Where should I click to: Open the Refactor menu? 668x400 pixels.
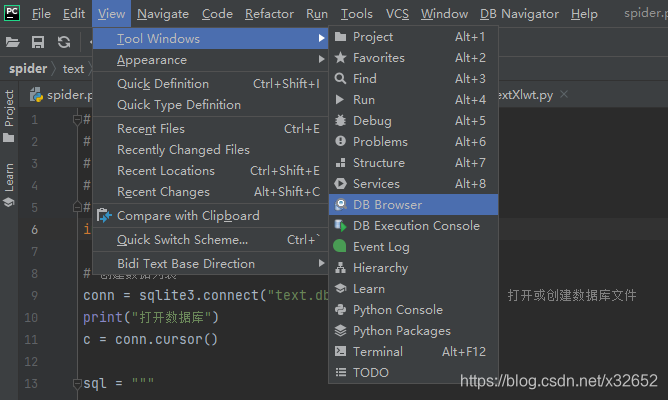[x=269, y=14]
